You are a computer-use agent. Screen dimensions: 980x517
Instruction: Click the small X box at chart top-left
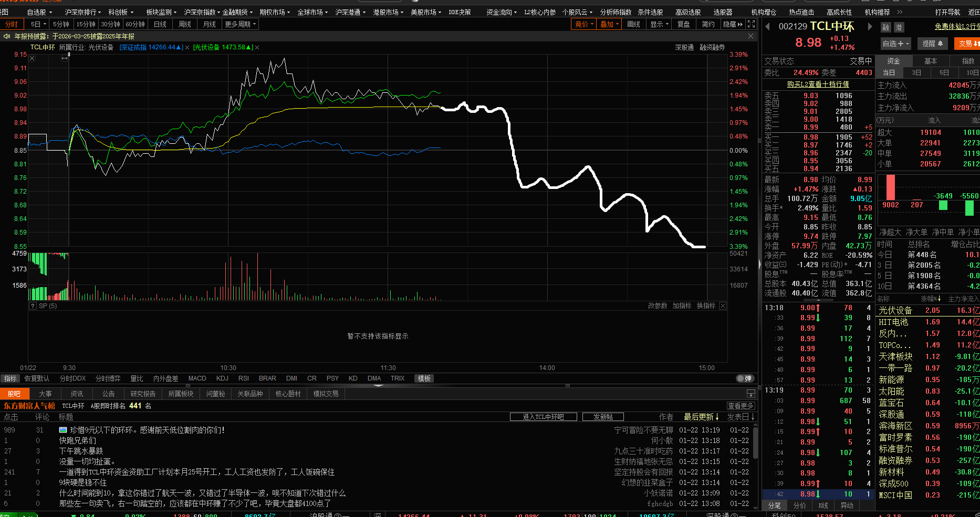point(32,58)
